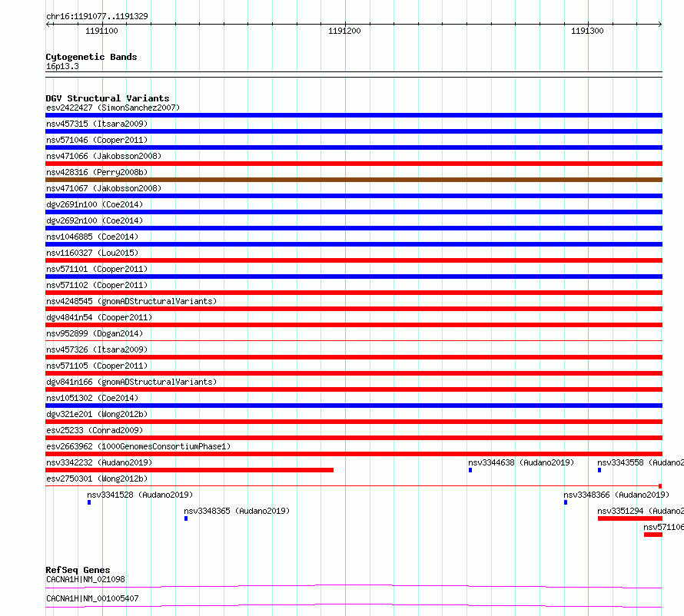
Task: Select the small blue marker under nsv3348365
Action: click(x=186, y=518)
